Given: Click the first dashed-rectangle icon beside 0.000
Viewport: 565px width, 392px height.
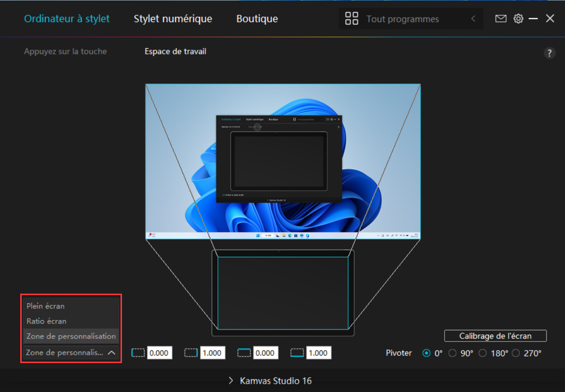Looking at the screenshot, I should tap(138, 353).
